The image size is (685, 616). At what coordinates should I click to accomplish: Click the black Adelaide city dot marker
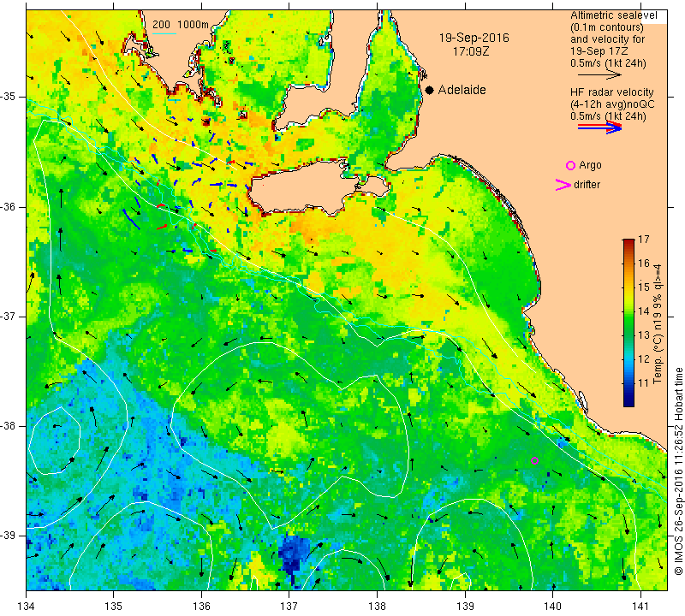click(x=430, y=90)
